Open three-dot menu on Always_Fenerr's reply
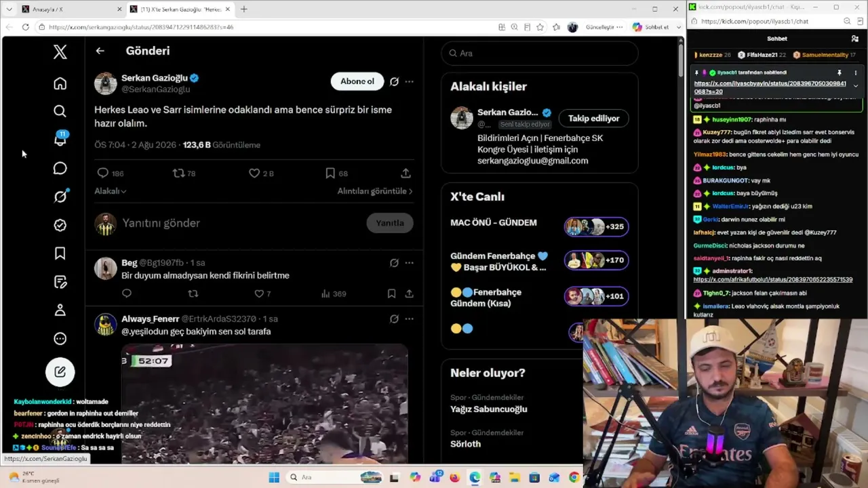The height and width of the screenshot is (488, 868). pyautogui.click(x=409, y=319)
